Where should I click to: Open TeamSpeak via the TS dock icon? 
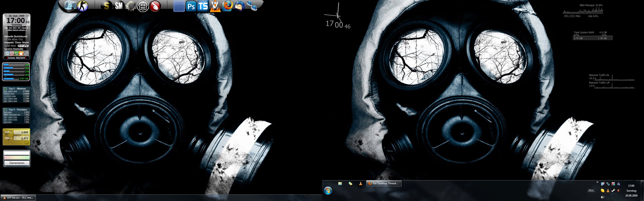[x=203, y=6]
